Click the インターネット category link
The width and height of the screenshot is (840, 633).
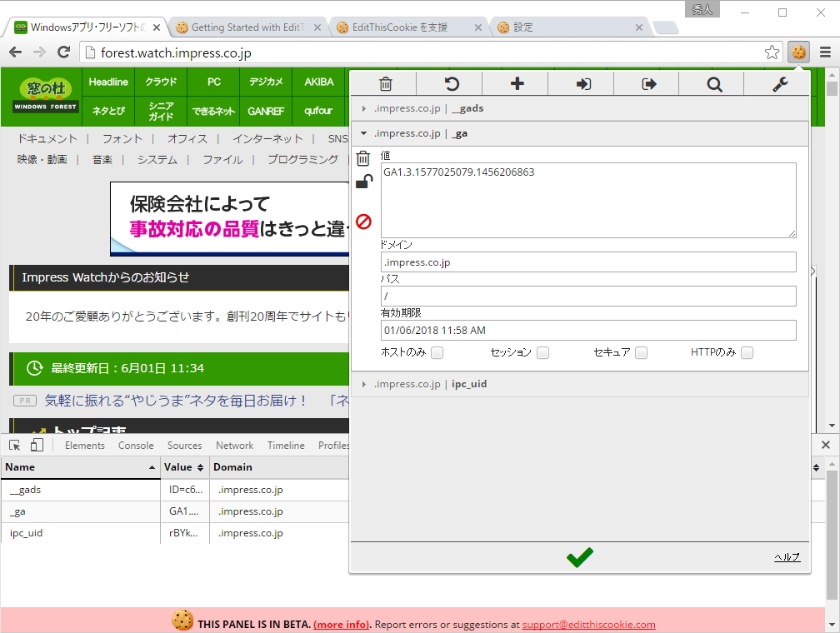(x=267, y=139)
